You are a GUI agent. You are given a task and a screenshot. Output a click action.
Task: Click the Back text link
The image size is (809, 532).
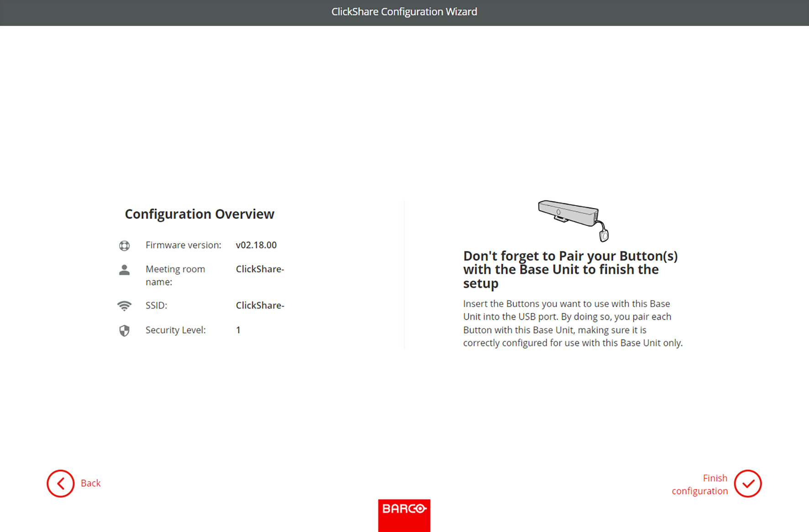(90, 483)
